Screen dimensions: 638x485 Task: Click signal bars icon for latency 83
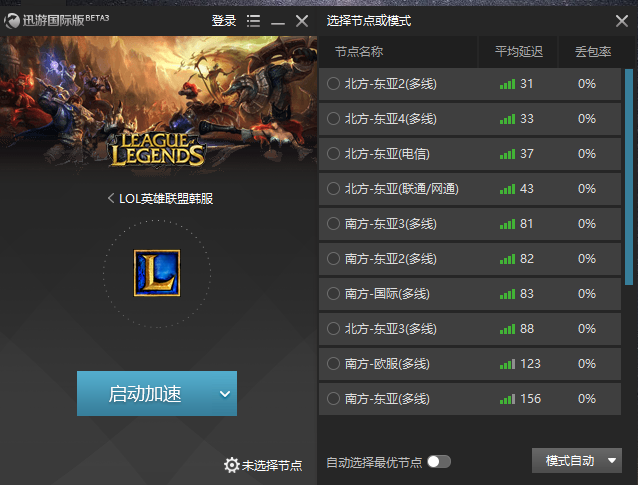pos(507,294)
